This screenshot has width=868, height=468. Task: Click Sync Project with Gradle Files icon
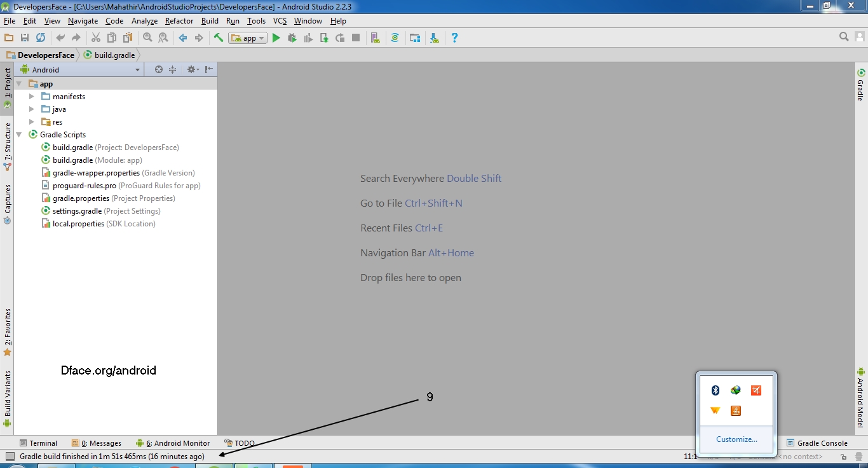[395, 38]
